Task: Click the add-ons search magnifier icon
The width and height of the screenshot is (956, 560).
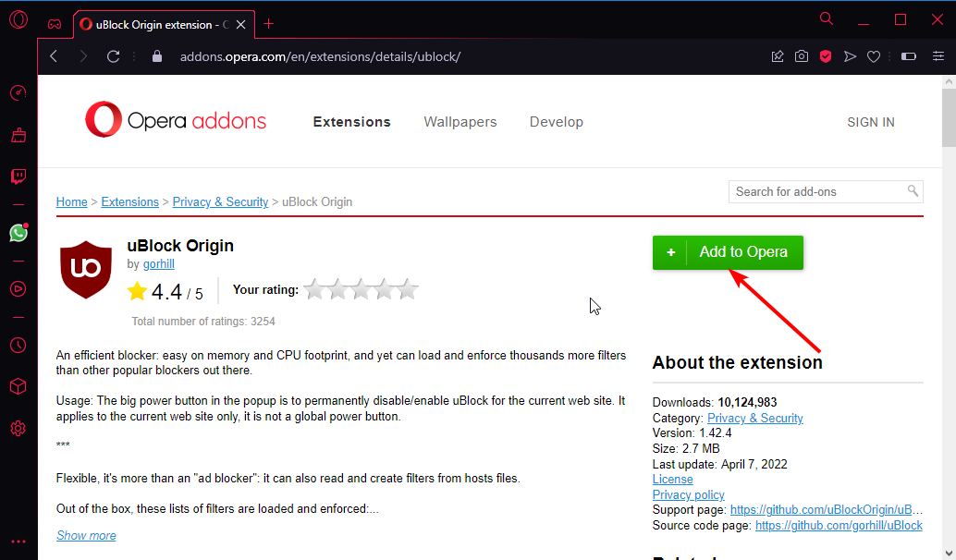Action: pyautogui.click(x=913, y=190)
